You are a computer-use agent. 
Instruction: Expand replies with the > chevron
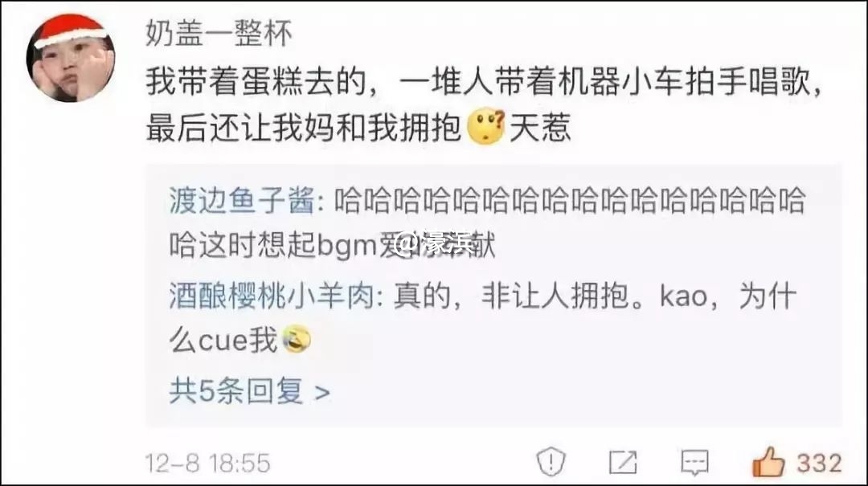tap(321, 392)
